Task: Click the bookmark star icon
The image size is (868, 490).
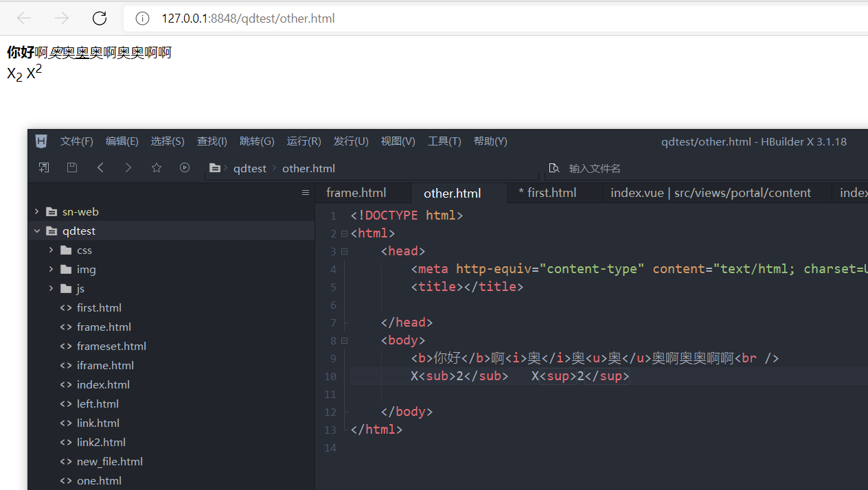Action: (157, 167)
